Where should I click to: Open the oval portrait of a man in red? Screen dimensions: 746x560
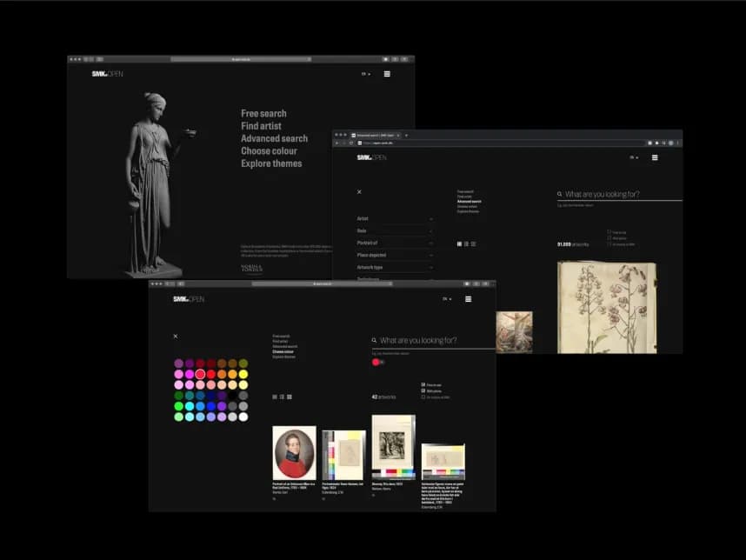(x=294, y=453)
